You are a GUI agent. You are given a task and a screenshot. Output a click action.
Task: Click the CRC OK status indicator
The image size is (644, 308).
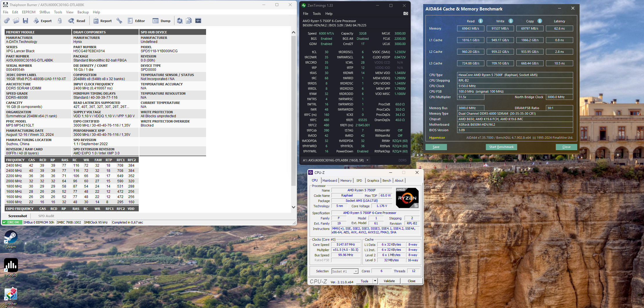coord(12,222)
